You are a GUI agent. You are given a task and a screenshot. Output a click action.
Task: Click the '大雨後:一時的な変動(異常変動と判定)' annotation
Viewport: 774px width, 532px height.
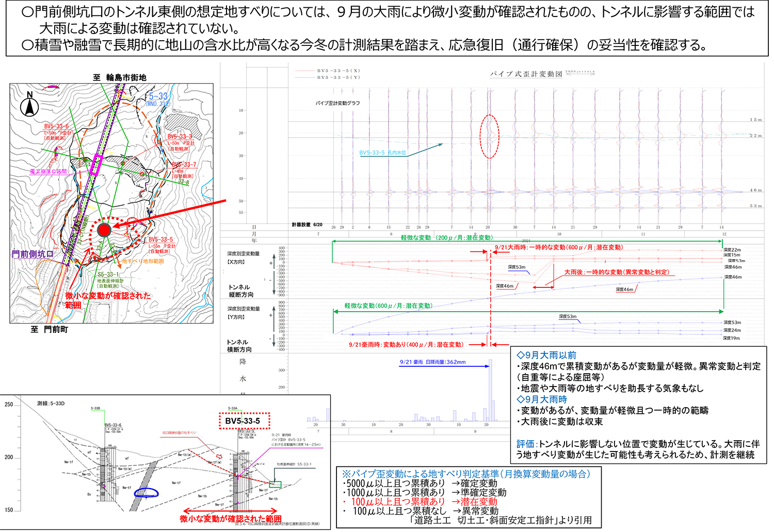pos(617,272)
